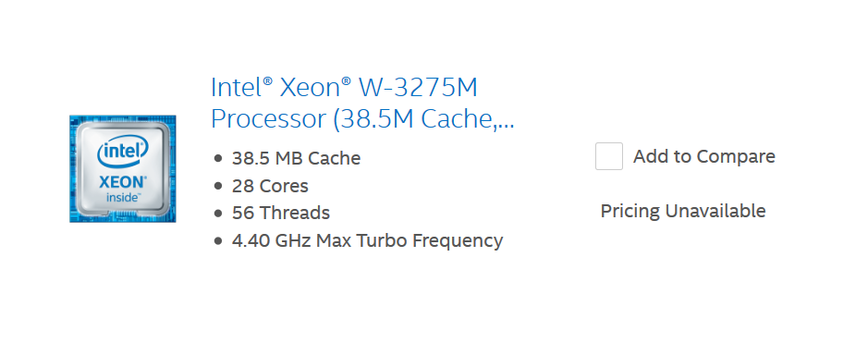The height and width of the screenshot is (343, 868).
Task: Click the word 'Intel' in the title
Action: pos(238,88)
